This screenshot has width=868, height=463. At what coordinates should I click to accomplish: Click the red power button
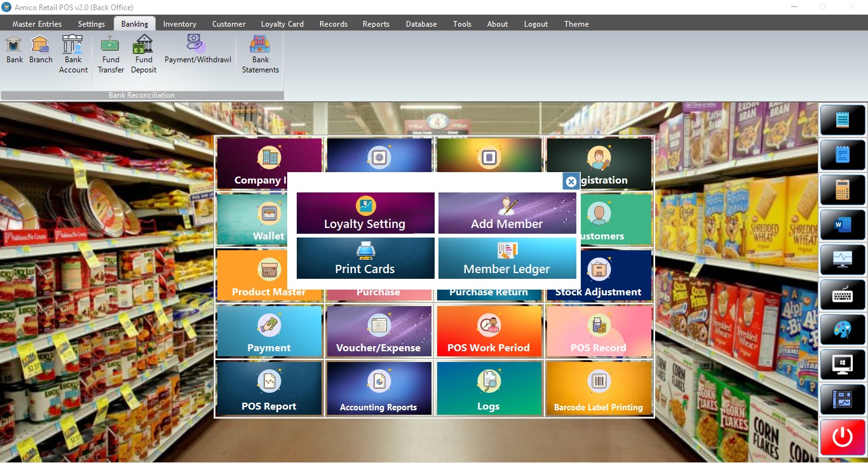(x=843, y=437)
